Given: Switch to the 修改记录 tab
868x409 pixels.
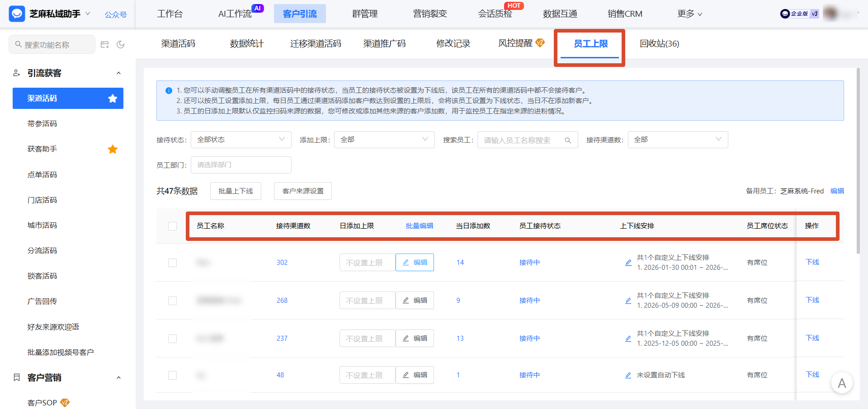Looking at the screenshot, I should (453, 43).
